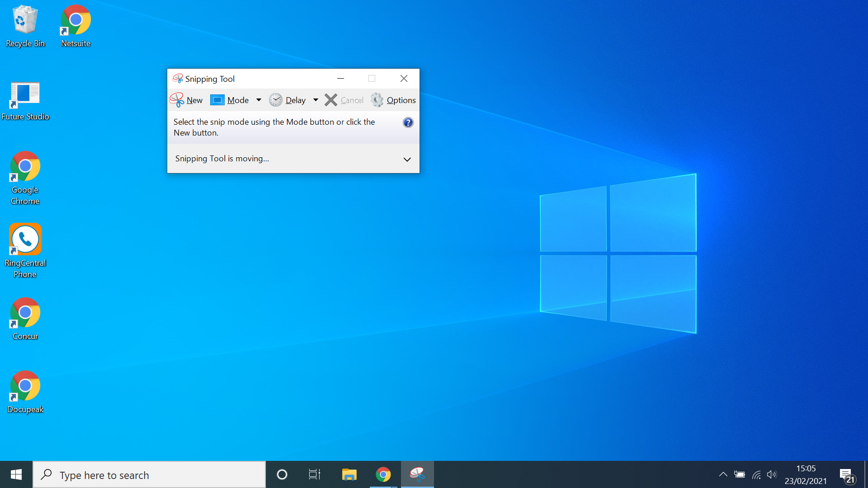Click inside the taskbar search field
Image resolution: width=868 pixels, height=488 pixels.
(x=149, y=474)
